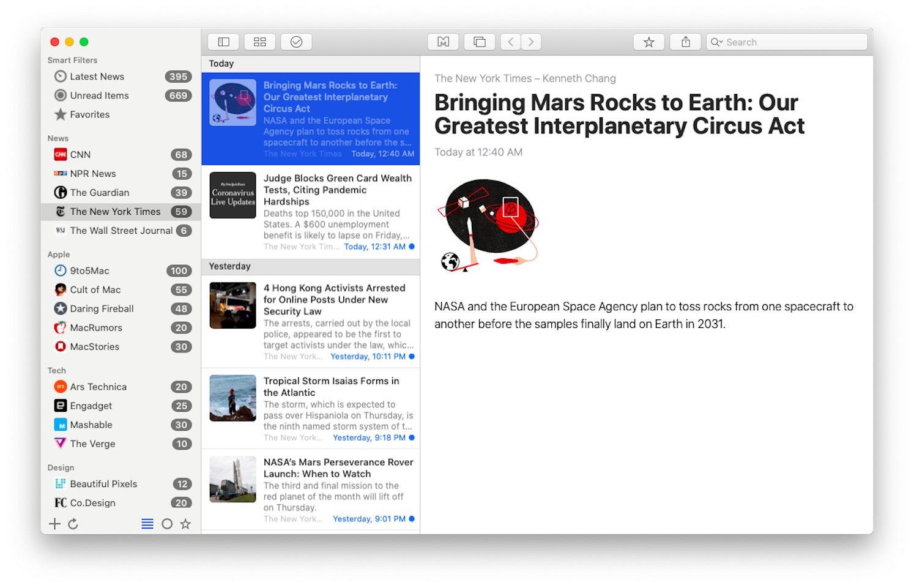Select the Daring Fireball feed

pos(102,308)
